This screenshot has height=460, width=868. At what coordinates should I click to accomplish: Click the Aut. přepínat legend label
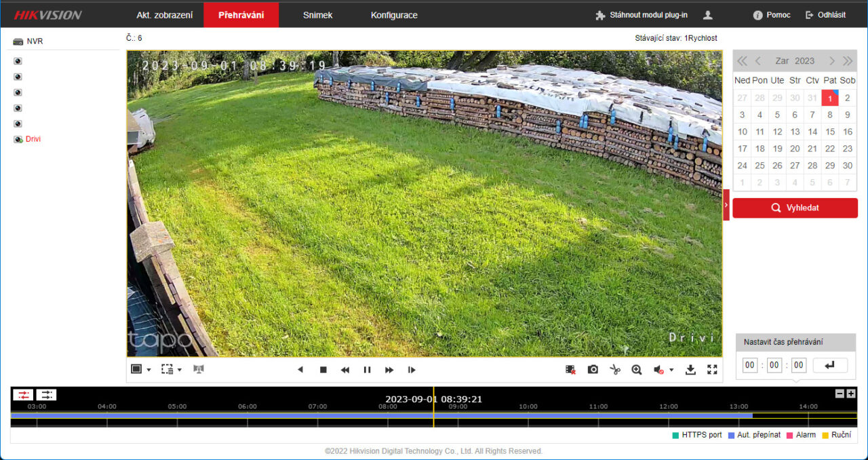[759, 435]
